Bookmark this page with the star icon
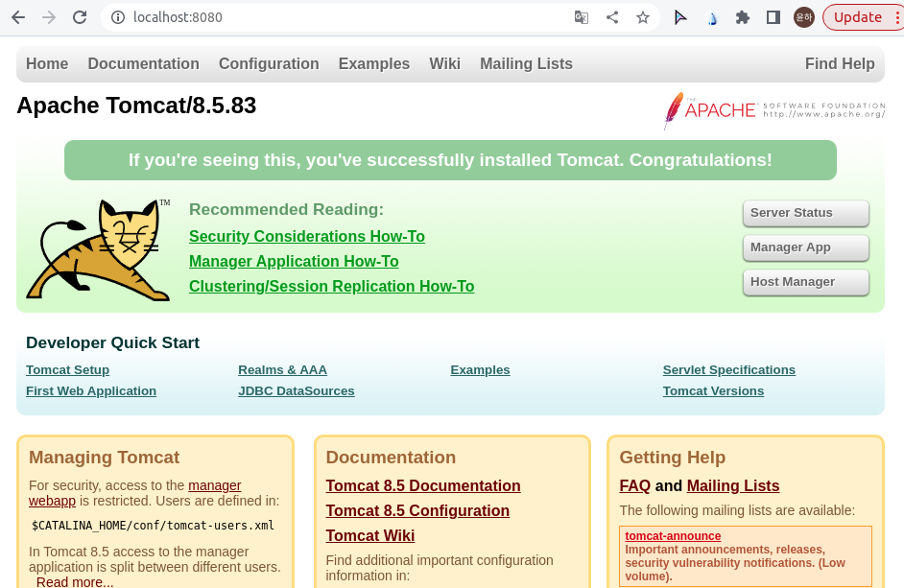 coord(643,17)
